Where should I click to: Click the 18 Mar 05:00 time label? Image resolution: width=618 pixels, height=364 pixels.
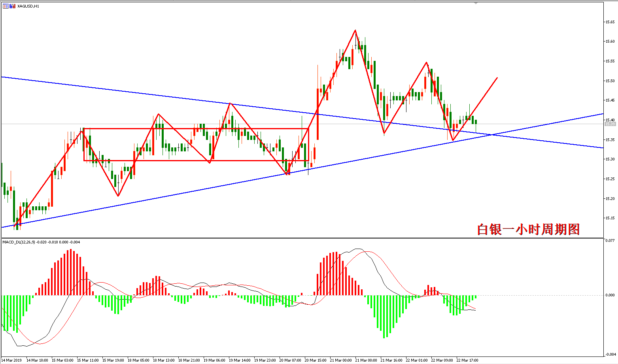pyautogui.click(x=138, y=360)
